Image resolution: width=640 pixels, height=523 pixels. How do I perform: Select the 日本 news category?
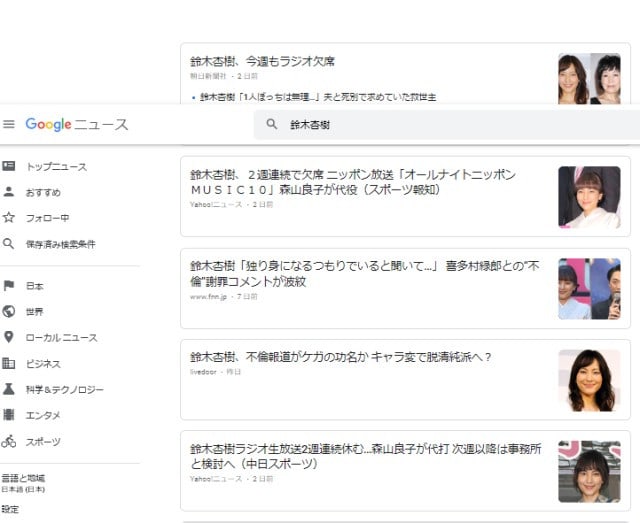(35, 286)
